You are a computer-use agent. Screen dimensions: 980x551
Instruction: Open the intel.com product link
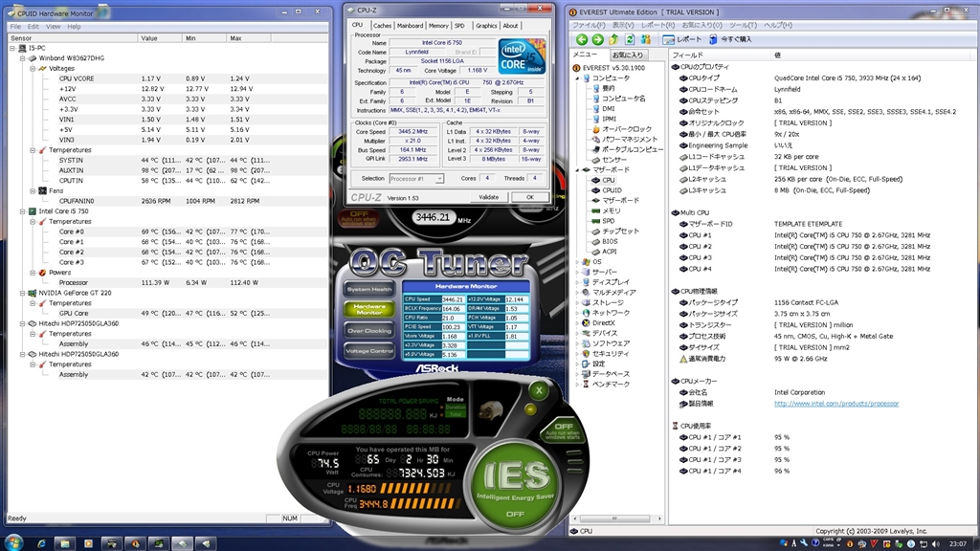click(835, 403)
